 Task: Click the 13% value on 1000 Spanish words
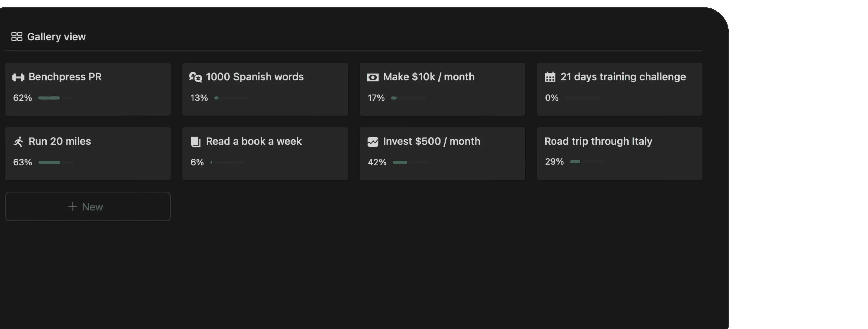(199, 98)
